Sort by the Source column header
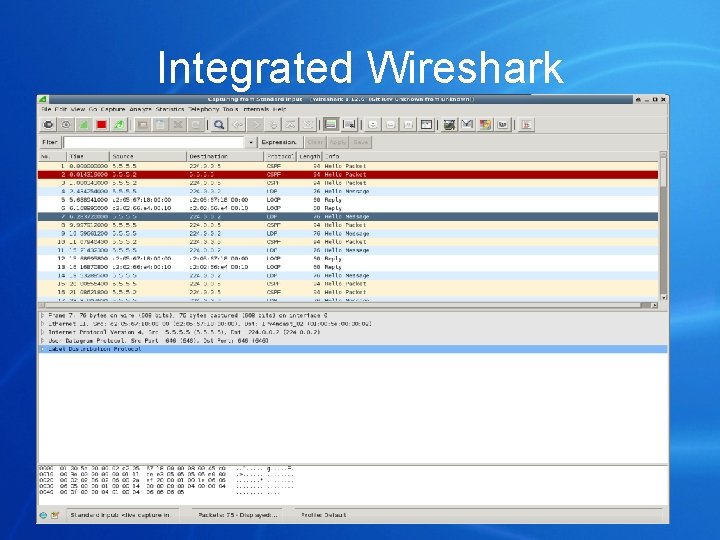This screenshot has width=720, height=540. point(148,157)
